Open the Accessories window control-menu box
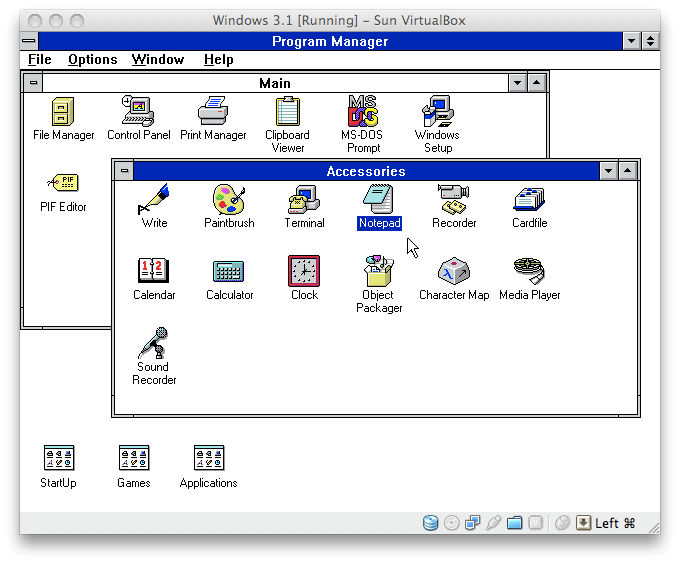 (124, 171)
